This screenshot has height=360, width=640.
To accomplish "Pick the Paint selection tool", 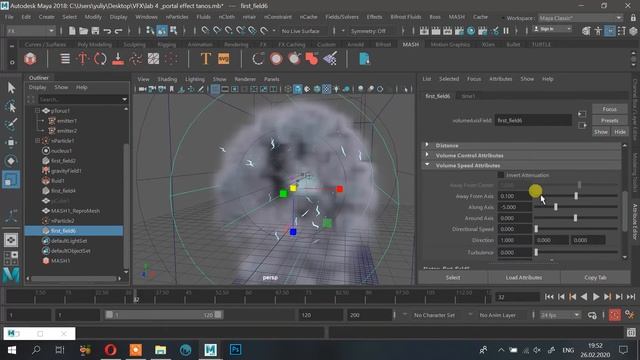I will 11,124.
